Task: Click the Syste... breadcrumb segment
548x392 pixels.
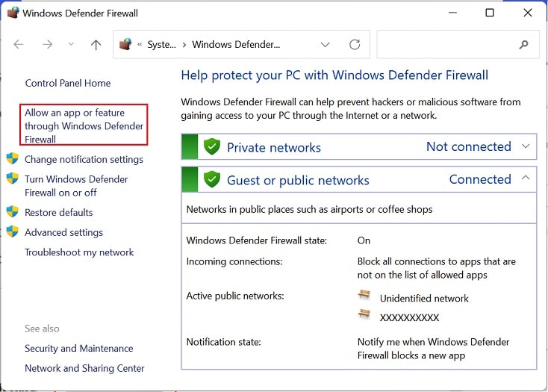Action: pyautogui.click(x=161, y=45)
